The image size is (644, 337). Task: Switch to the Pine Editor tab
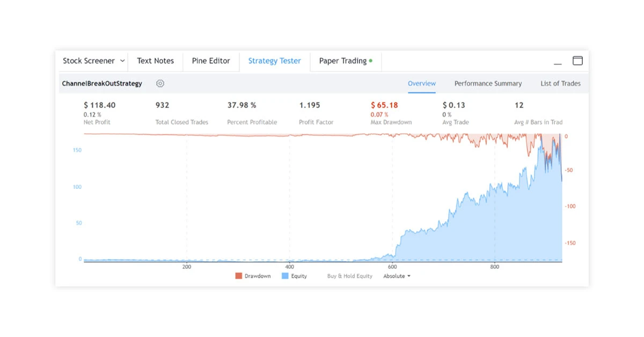pyautogui.click(x=210, y=61)
